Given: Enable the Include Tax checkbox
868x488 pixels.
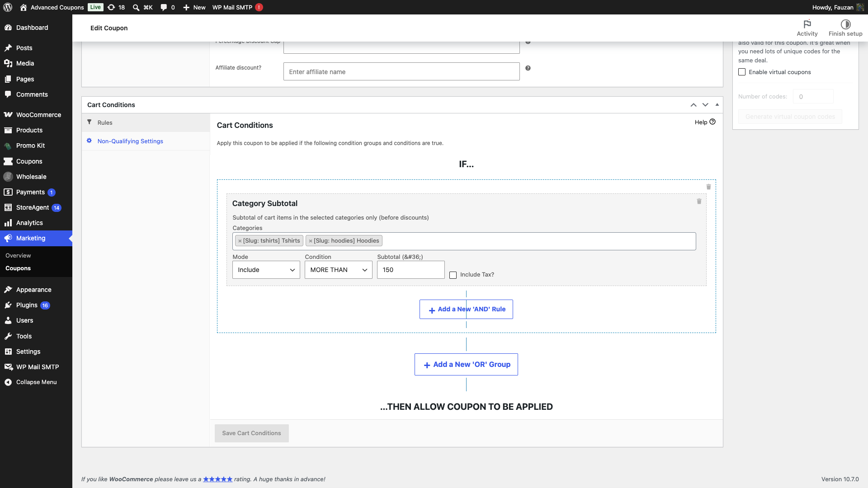Looking at the screenshot, I should point(453,275).
